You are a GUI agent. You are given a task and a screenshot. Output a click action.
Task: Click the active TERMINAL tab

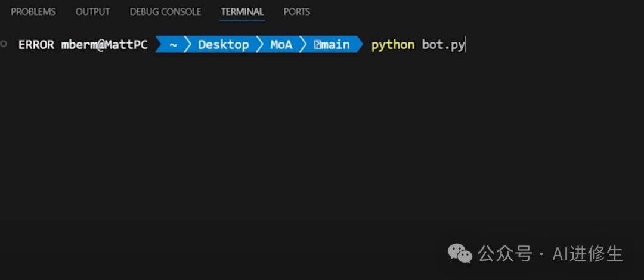tap(242, 11)
